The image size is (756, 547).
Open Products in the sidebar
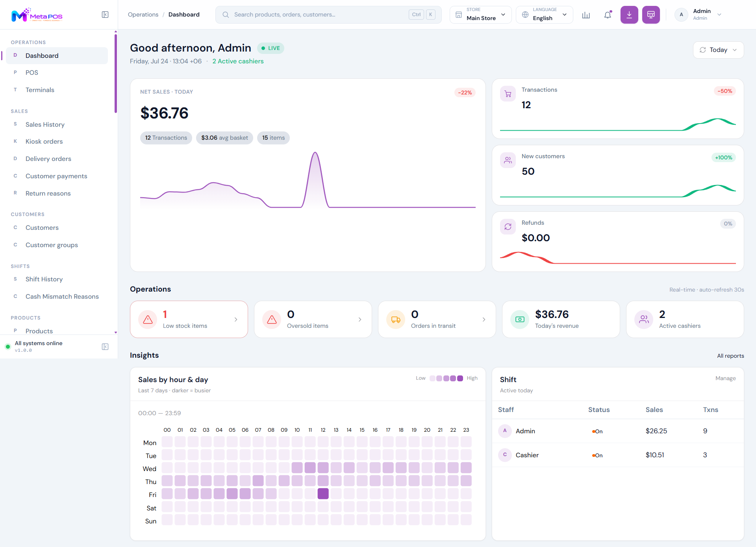pyautogui.click(x=57, y=331)
